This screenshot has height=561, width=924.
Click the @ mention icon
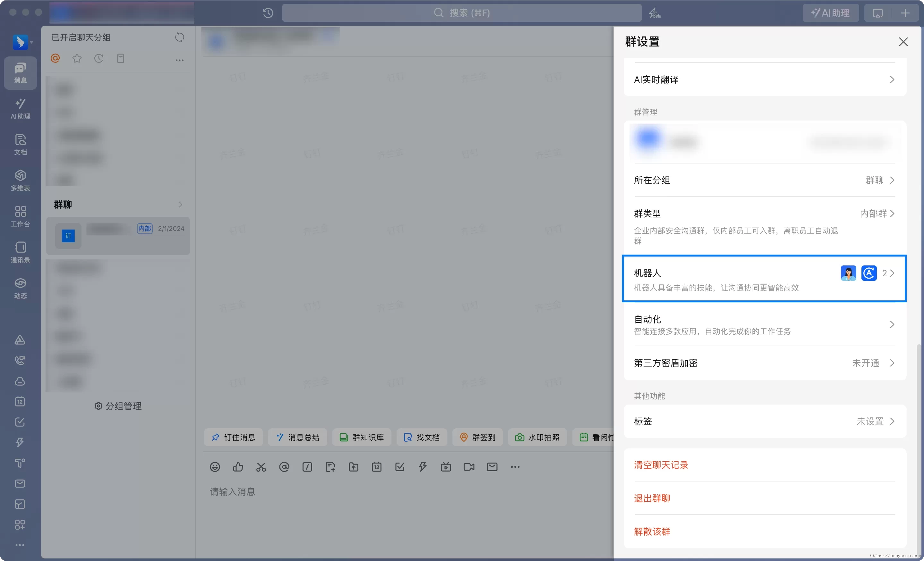[284, 467]
